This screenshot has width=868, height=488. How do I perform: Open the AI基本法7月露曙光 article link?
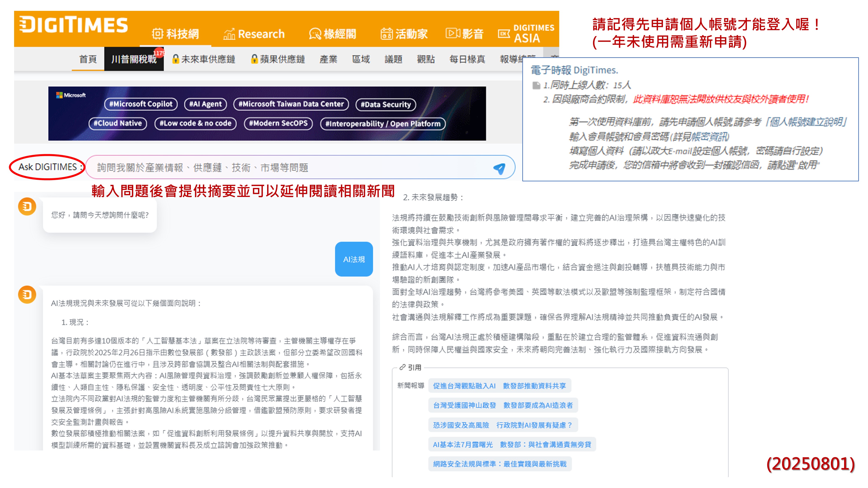tap(512, 445)
